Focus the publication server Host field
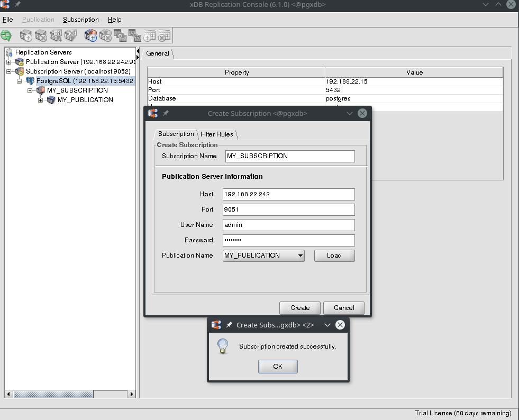The height and width of the screenshot is (420, 519). click(289, 194)
